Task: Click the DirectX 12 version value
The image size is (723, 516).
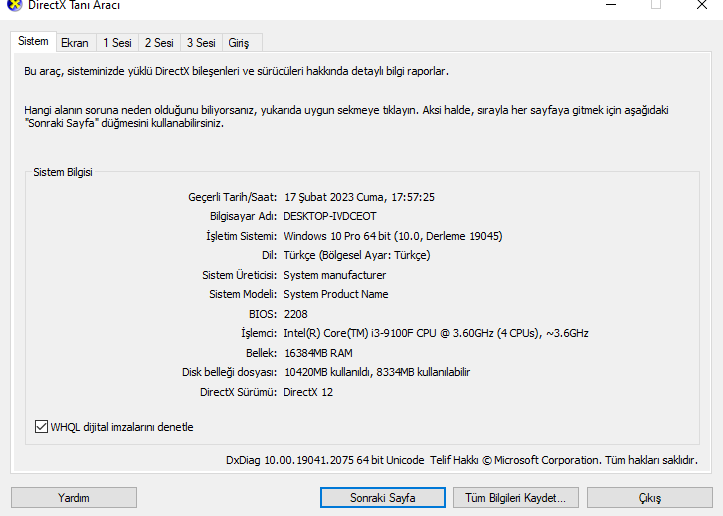Action: (x=308, y=392)
